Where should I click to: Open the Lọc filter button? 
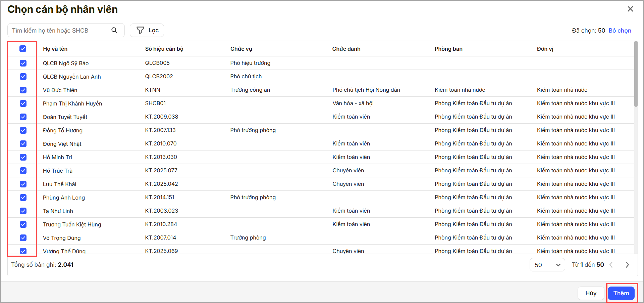[x=147, y=30]
